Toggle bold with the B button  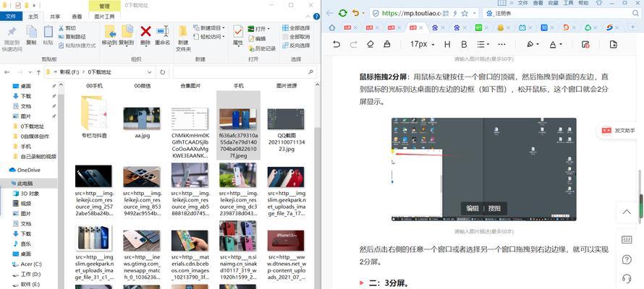pos(464,44)
